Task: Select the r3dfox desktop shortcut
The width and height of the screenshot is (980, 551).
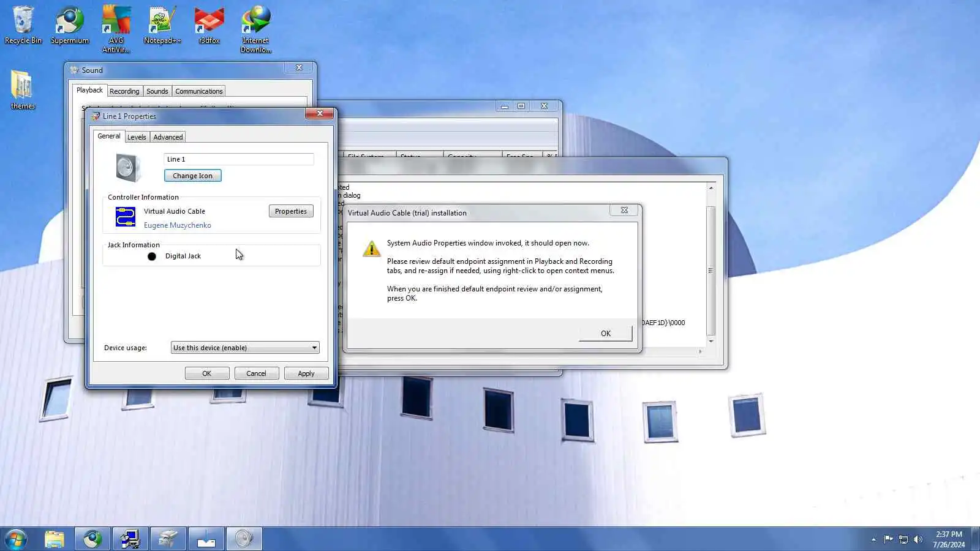Action: coord(209,25)
